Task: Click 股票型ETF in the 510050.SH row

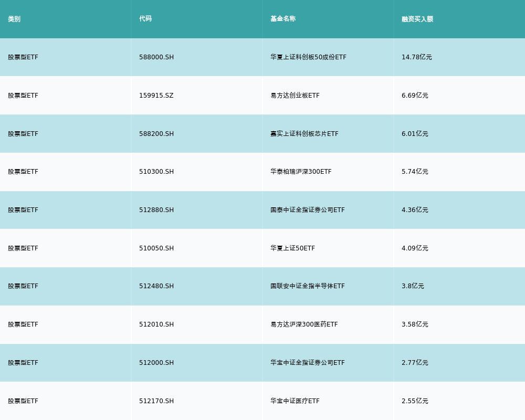Action: (23, 248)
